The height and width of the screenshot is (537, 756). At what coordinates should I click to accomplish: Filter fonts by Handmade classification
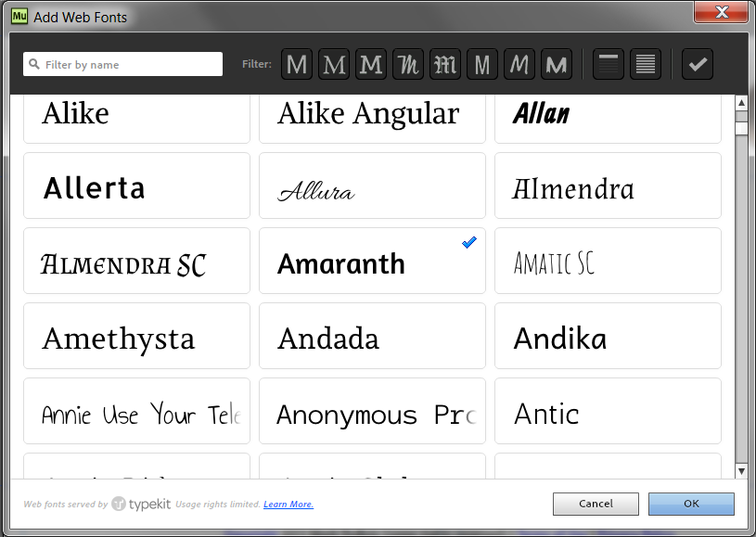click(519, 64)
